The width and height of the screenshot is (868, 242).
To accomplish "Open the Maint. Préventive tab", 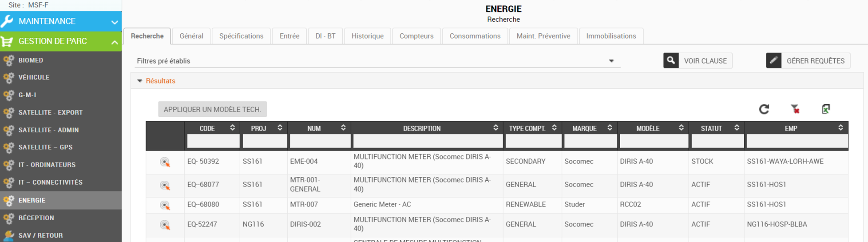I will tap(543, 36).
